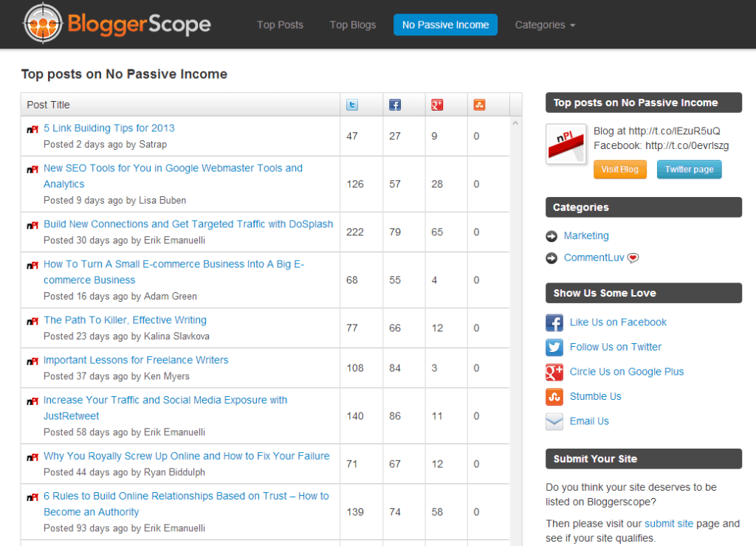Viewport: 756px width, 546px height.
Task: Click the arrow icon beside Marketing
Action: pyautogui.click(x=551, y=236)
